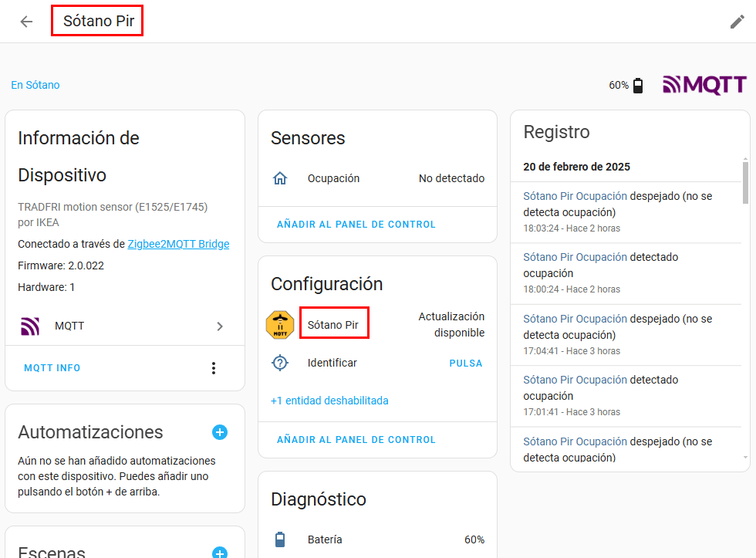Open three-dot menu in device info card
This screenshot has height=558, width=756.
(214, 368)
